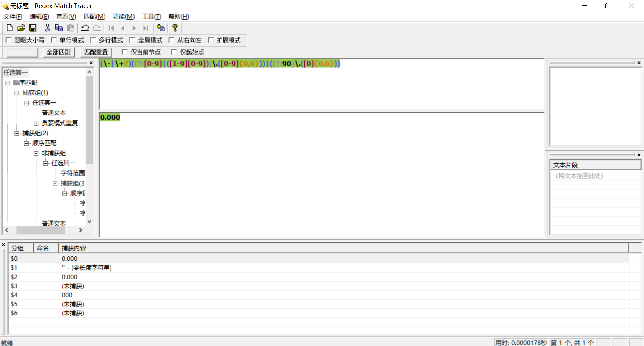
Task: Collapse 捕获组(2) tree node
Action: tap(17, 133)
